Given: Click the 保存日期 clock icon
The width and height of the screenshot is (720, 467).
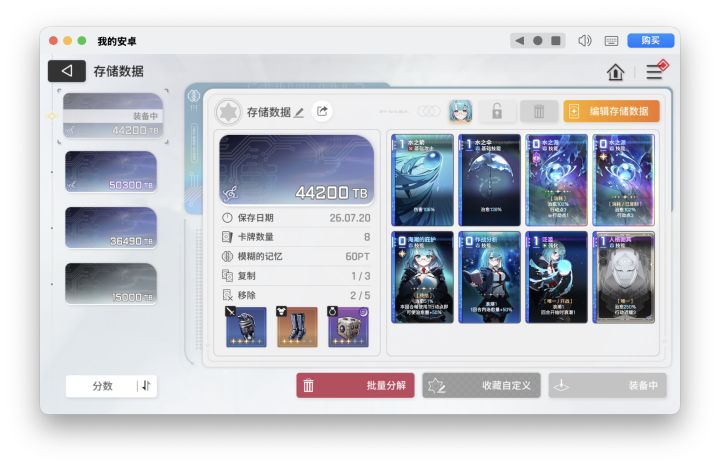Looking at the screenshot, I should click(x=227, y=218).
